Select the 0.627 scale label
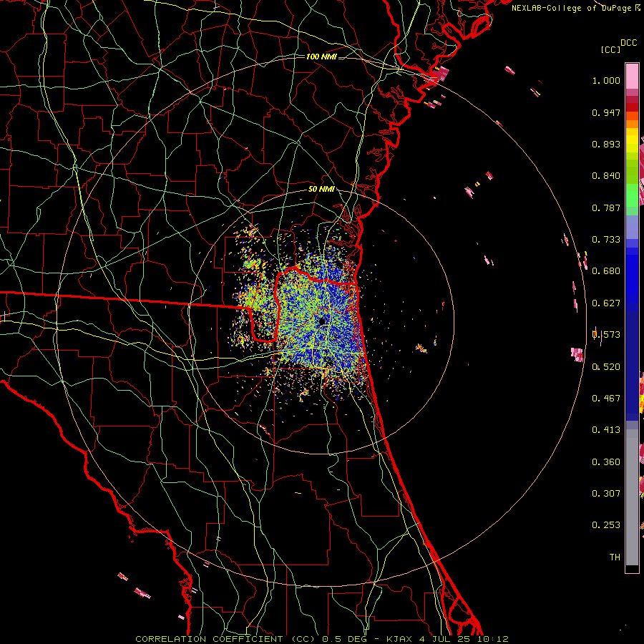 pos(606,303)
